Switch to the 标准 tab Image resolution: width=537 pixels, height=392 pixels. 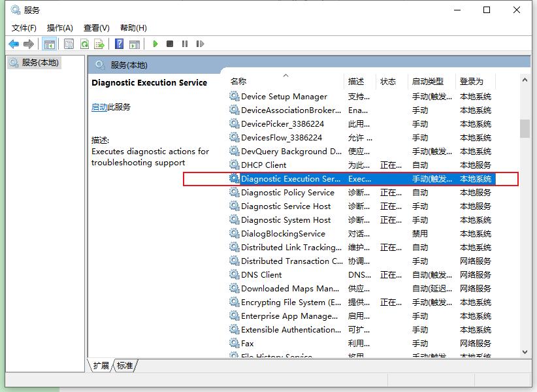click(125, 366)
